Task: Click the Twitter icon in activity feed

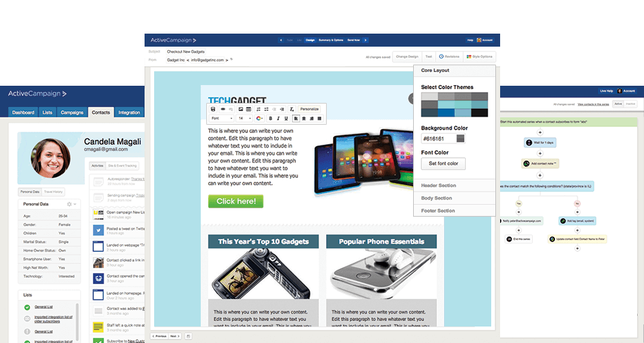Action: (98, 230)
